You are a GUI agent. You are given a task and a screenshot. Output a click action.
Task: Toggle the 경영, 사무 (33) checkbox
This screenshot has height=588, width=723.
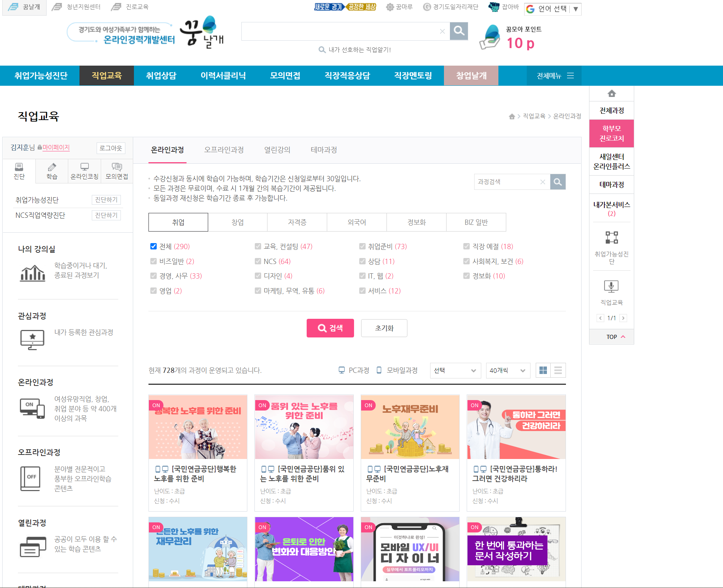pyautogui.click(x=153, y=276)
